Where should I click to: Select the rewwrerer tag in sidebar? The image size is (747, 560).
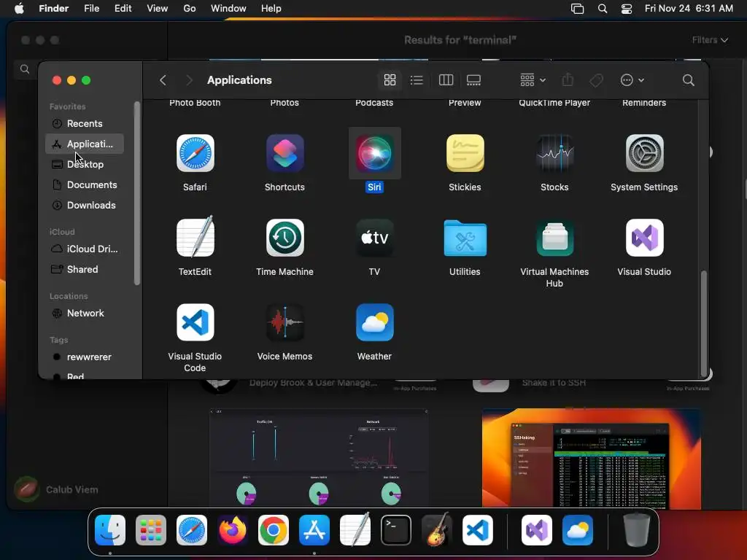(x=85, y=357)
